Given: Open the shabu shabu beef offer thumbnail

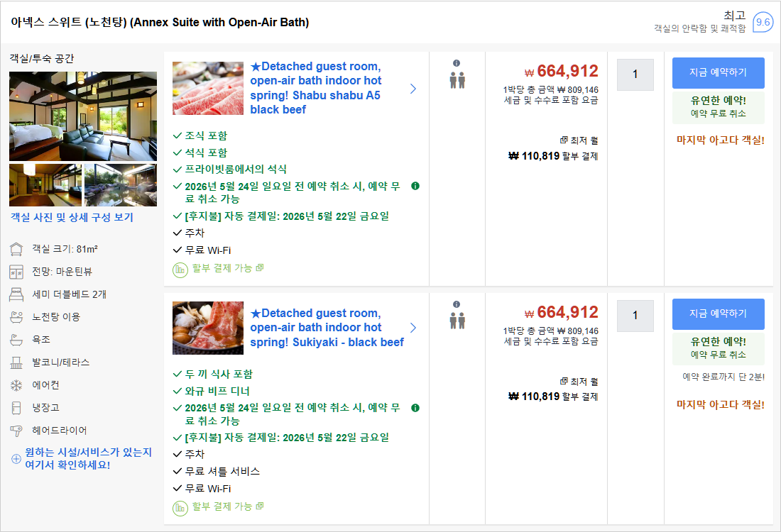Looking at the screenshot, I should coord(208,88).
